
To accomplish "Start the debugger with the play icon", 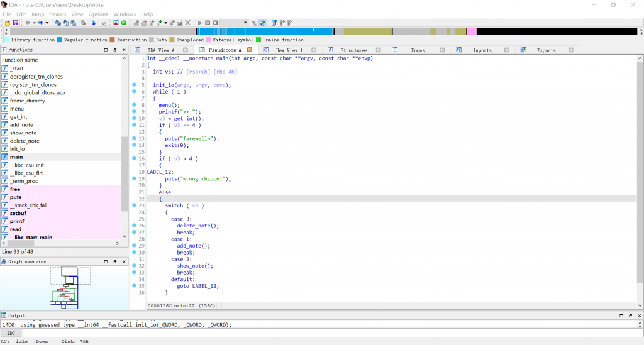I will pyautogui.click(x=199, y=23).
